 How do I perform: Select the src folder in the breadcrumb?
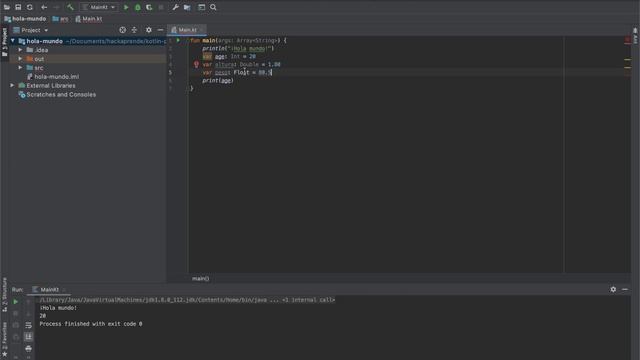pyautogui.click(x=60, y=19)
